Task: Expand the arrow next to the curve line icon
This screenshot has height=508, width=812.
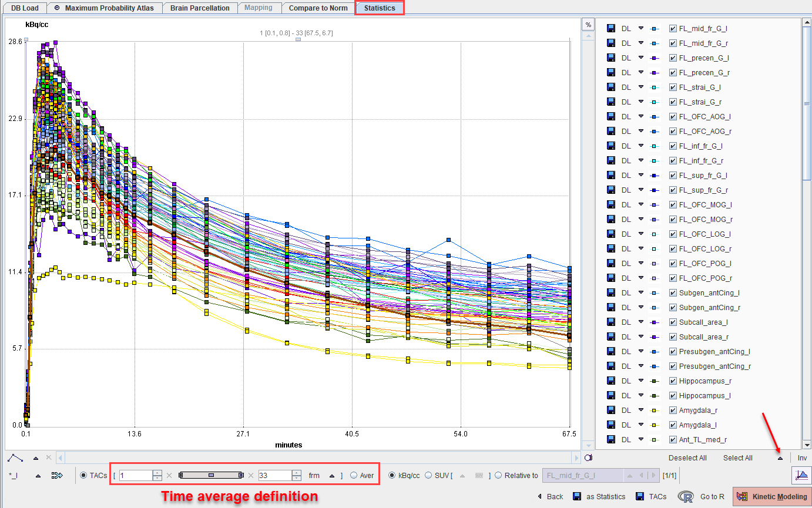Action: click(x=36, y=458)
